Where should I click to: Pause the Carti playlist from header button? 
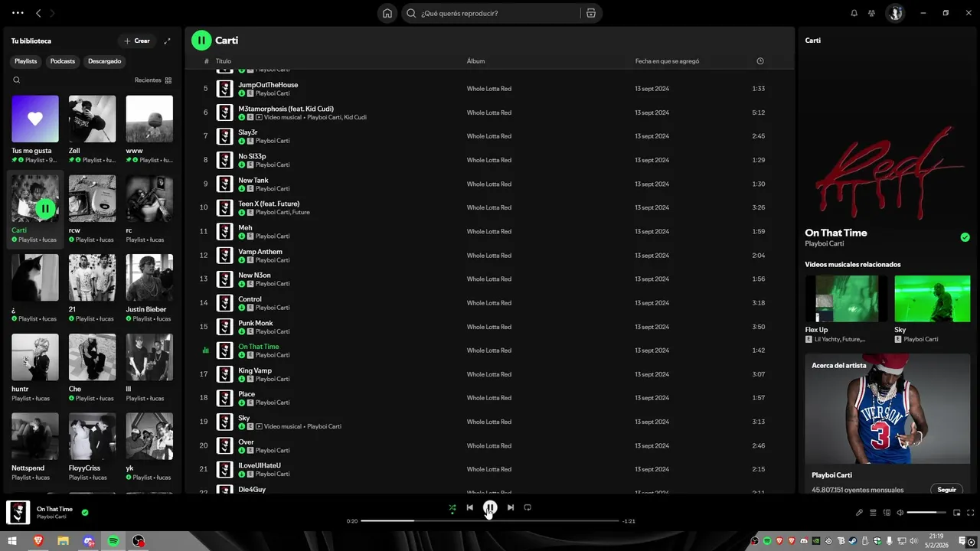click(x=201, y=41)
